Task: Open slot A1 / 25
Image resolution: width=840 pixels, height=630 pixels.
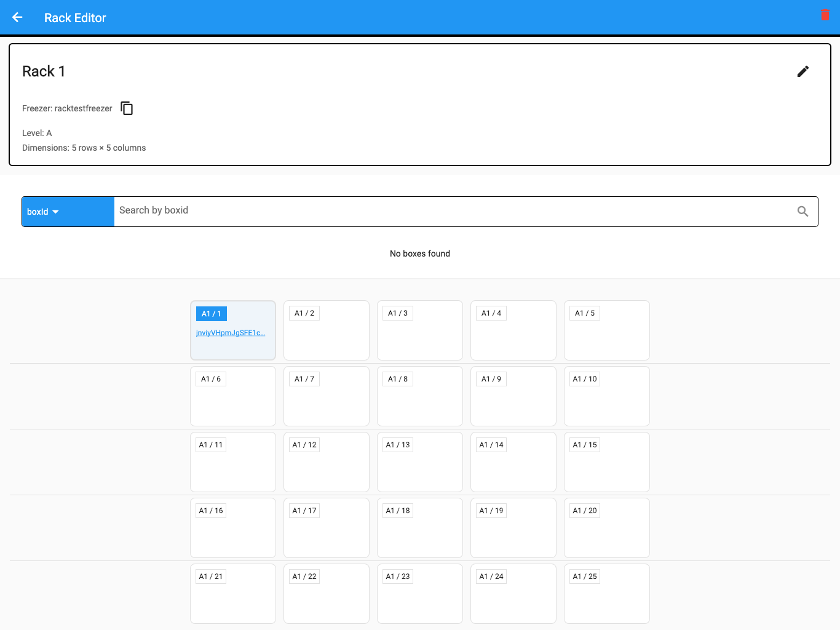Action: [607, 594]
